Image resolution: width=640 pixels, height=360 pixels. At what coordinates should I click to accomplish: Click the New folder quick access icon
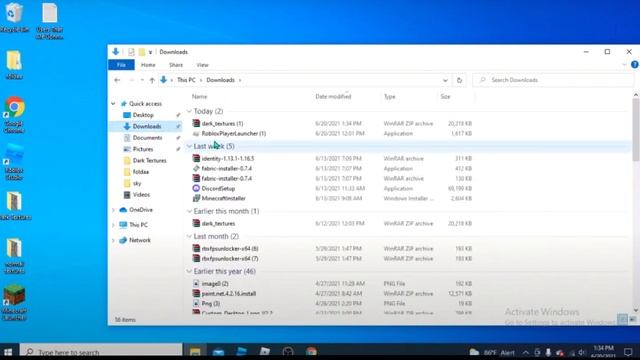(142, 52)
